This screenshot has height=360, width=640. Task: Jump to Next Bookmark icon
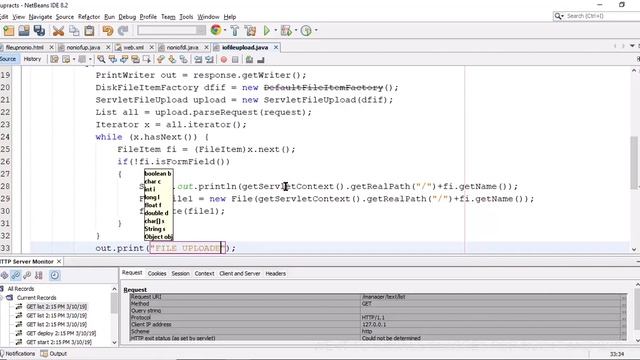click(172, 60)
